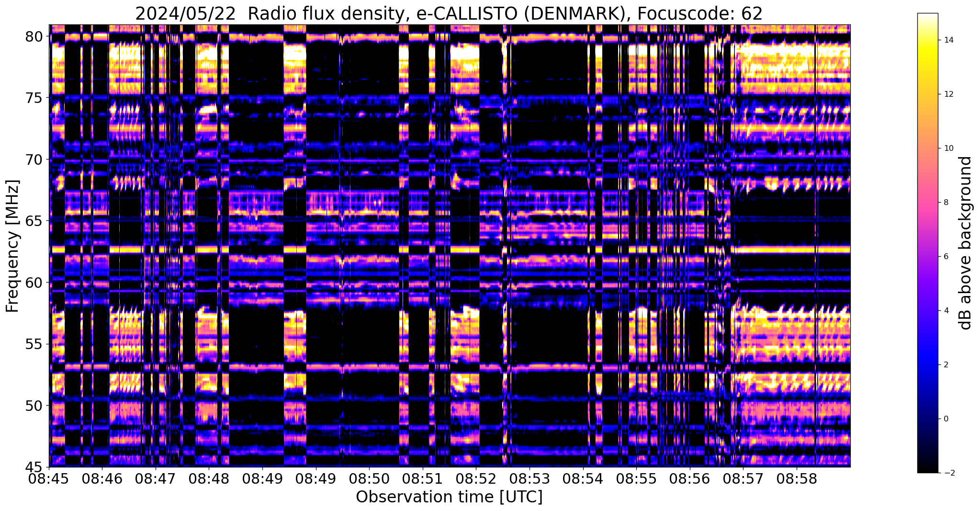Click the 08:45 time tick label
The width and height of the screenshot is (980, 511).
[x=49, y=479]
